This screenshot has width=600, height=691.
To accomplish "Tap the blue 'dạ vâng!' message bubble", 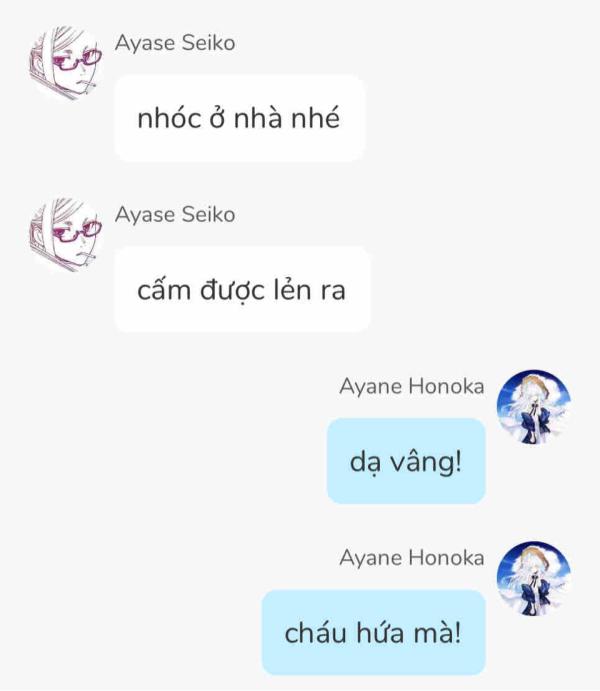I will (406, 461).
